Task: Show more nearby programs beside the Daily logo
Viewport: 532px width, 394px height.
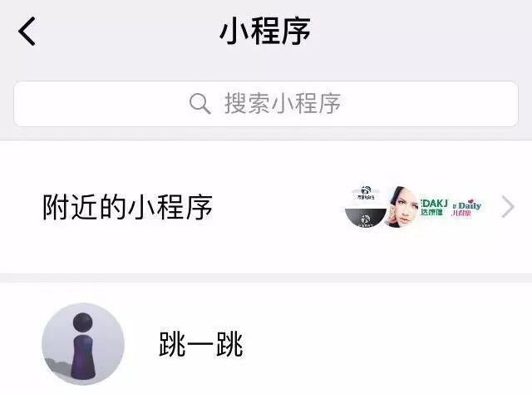Action: click(x=508, y=206)
